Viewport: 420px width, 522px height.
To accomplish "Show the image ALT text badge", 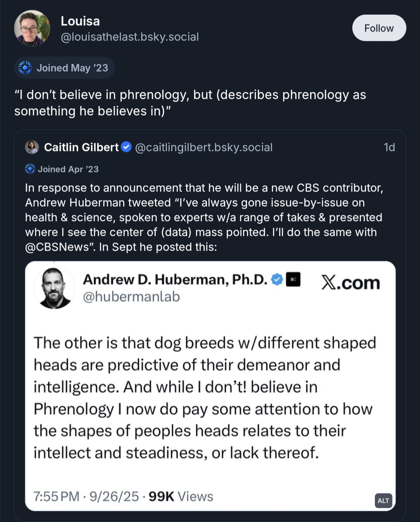I will [x=383, y=501].
